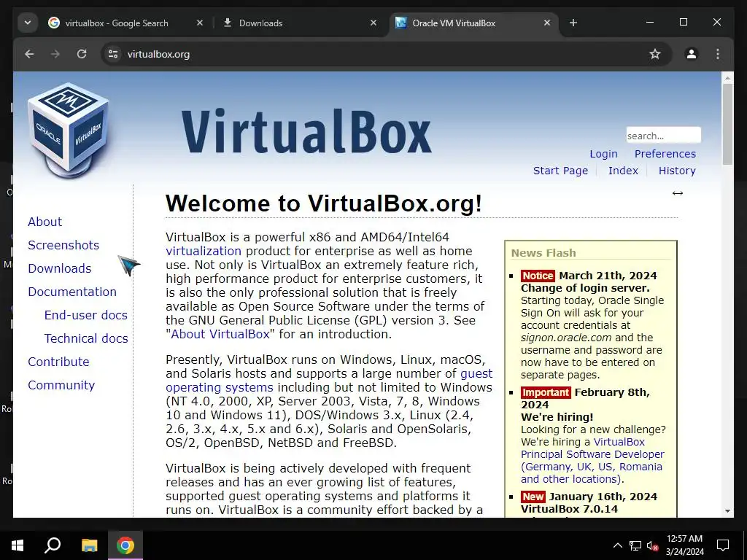
Task: Open the Index link
Action: 623,171
